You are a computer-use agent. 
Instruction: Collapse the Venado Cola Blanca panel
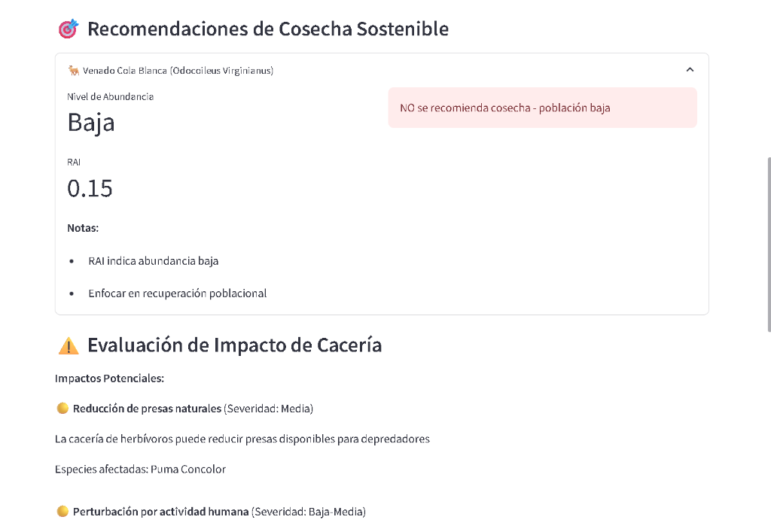pos(690,68)
